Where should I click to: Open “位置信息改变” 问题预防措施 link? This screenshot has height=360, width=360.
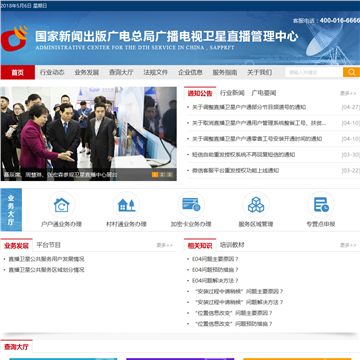coord(234,324)
